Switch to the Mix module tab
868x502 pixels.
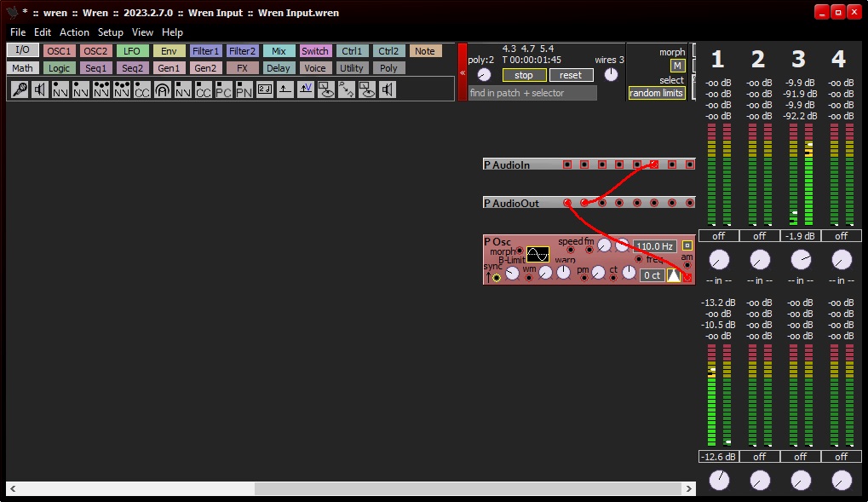279,51
